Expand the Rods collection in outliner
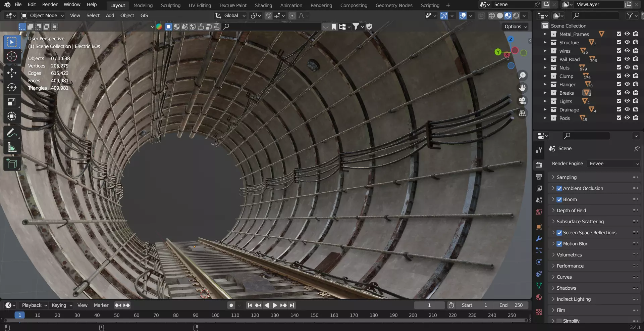The width and height of the screenshot is (644, 331). point(545,118)
